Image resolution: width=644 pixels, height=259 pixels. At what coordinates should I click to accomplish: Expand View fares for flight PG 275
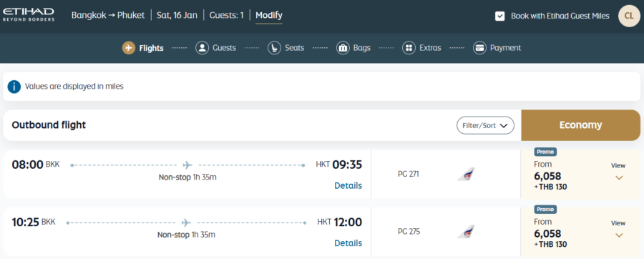tap(618, 229)
